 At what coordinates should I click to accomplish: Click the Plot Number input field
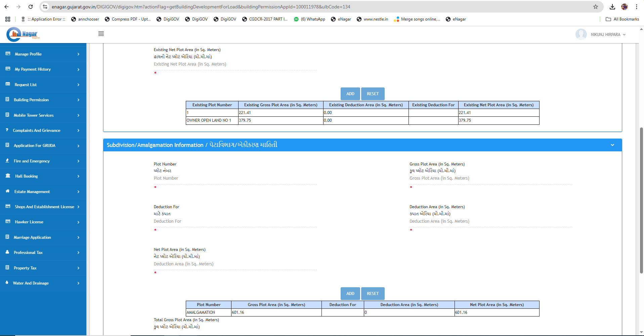click(235, 179)
